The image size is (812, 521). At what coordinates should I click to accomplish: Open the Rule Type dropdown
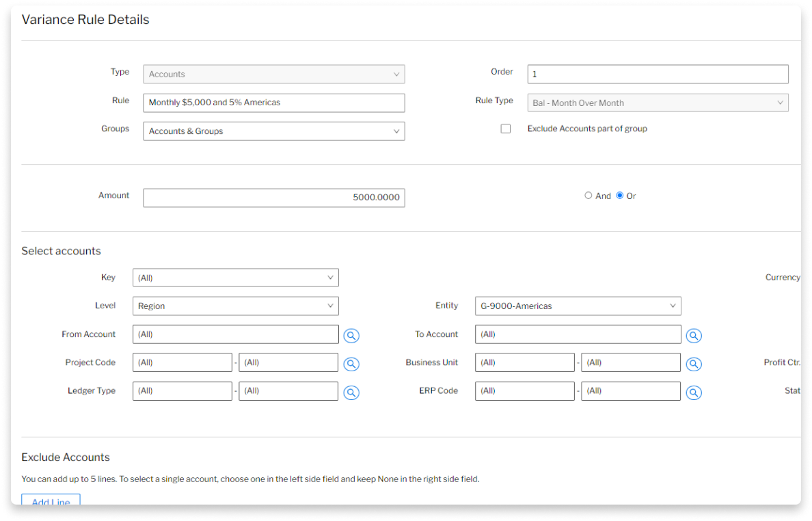[x=658, y=103]
